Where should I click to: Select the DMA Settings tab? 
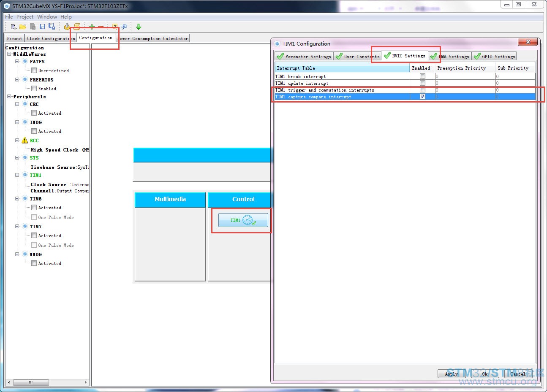tap(449, 57)
